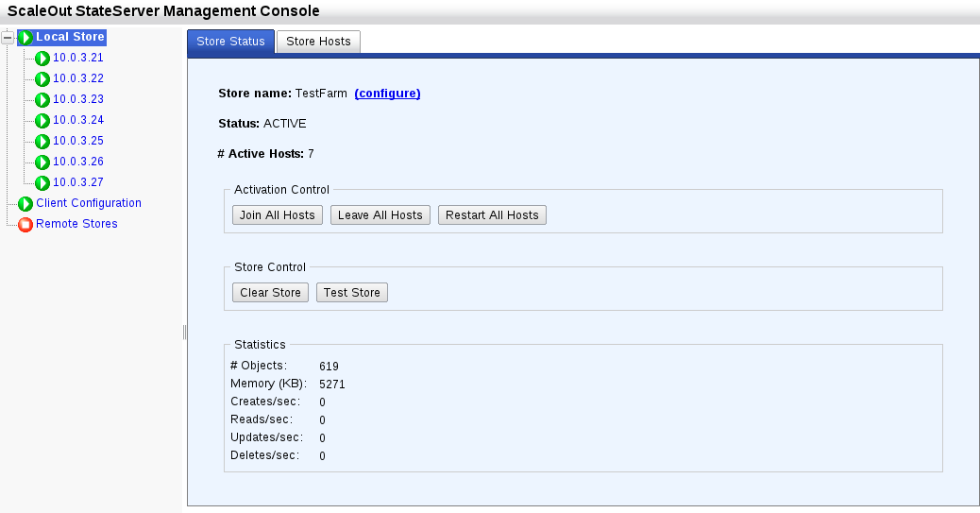980x513 pixels.
Task: Open Remote Stores in the tree
Action: [76, 223]
